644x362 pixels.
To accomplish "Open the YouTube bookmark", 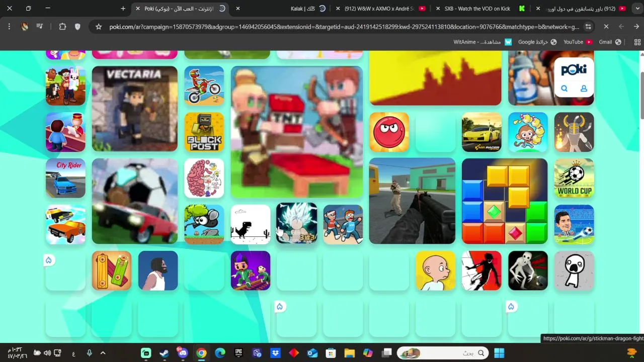I will point(578,42).
